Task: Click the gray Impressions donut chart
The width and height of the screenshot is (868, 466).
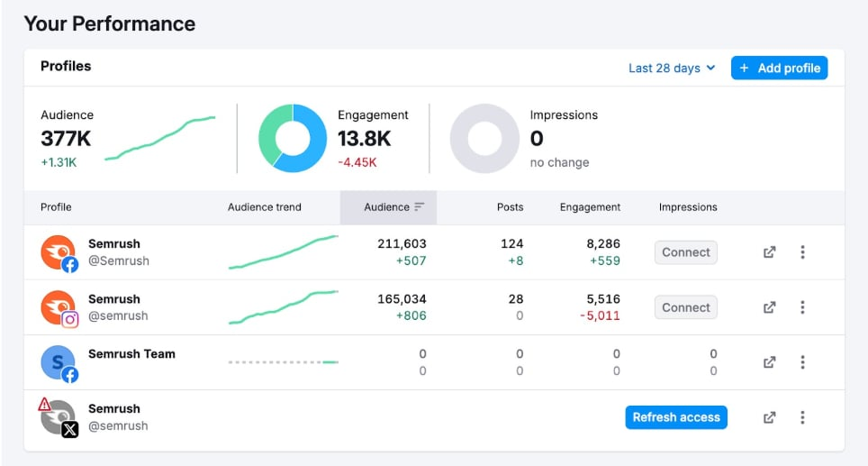Action: click(484, 138)
